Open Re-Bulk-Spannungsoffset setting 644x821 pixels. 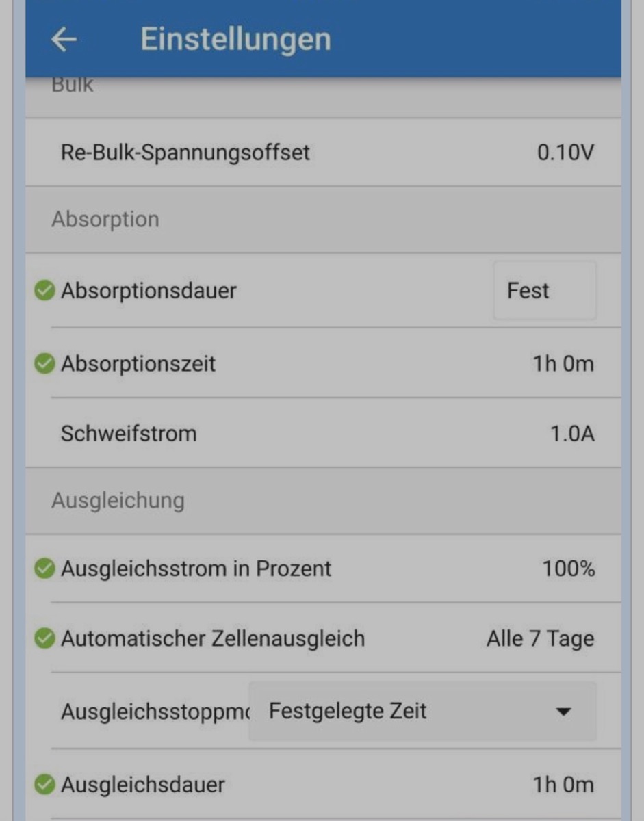click(x=185, y=152)
